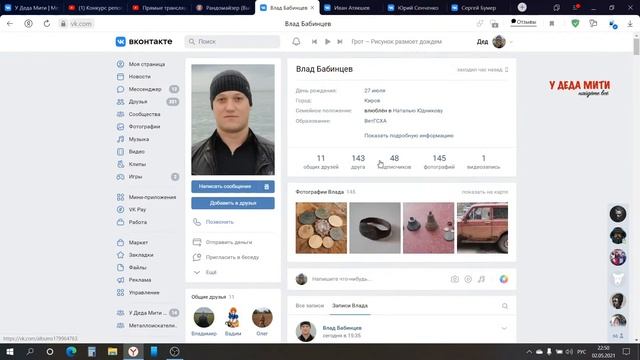This screenshot has height=360, width=640.
Task: Open the ring photo thumbnail
Action: (375, 228)
